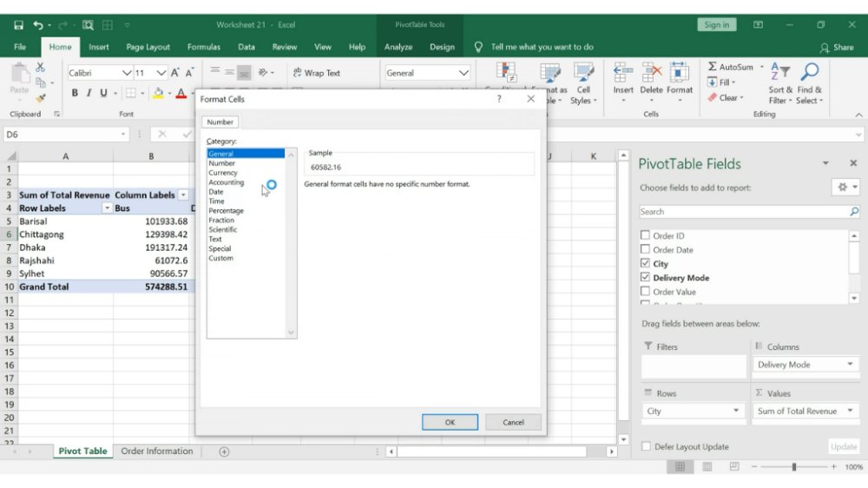Open the Clear eraser command
The height and width of the screenshot is (488, 868).
pos(725,97)
